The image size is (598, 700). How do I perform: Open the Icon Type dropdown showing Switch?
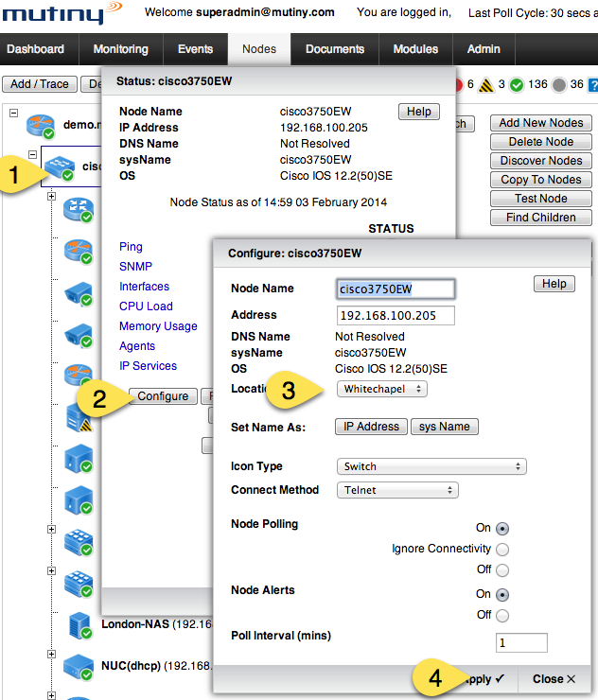tap(431, 466)
